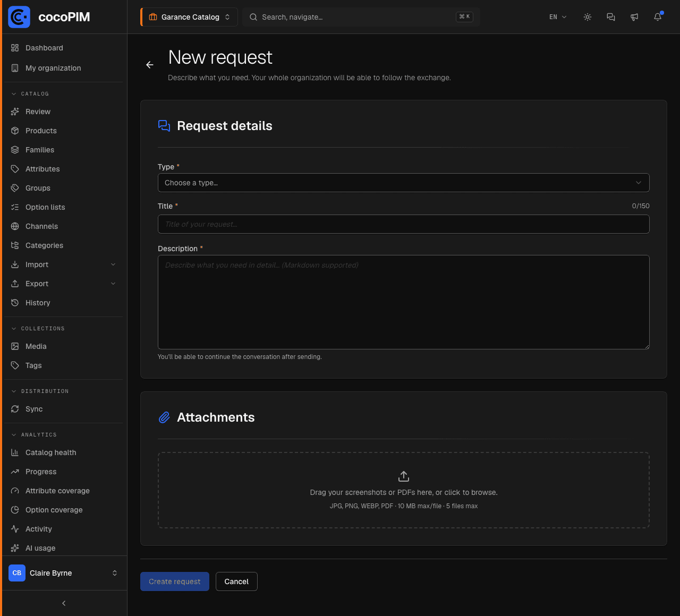
Task: Click the Create request button
Action: click(175, 581)
